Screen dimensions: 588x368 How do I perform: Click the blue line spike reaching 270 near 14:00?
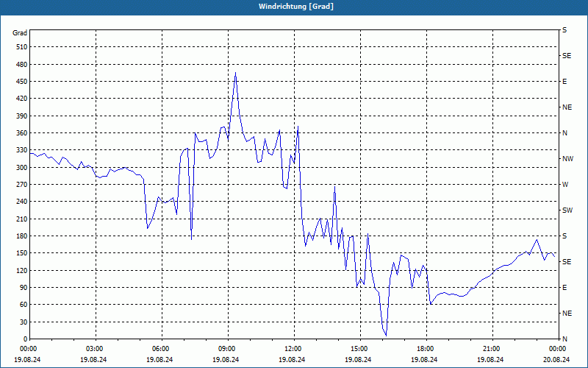click(335, 187)
